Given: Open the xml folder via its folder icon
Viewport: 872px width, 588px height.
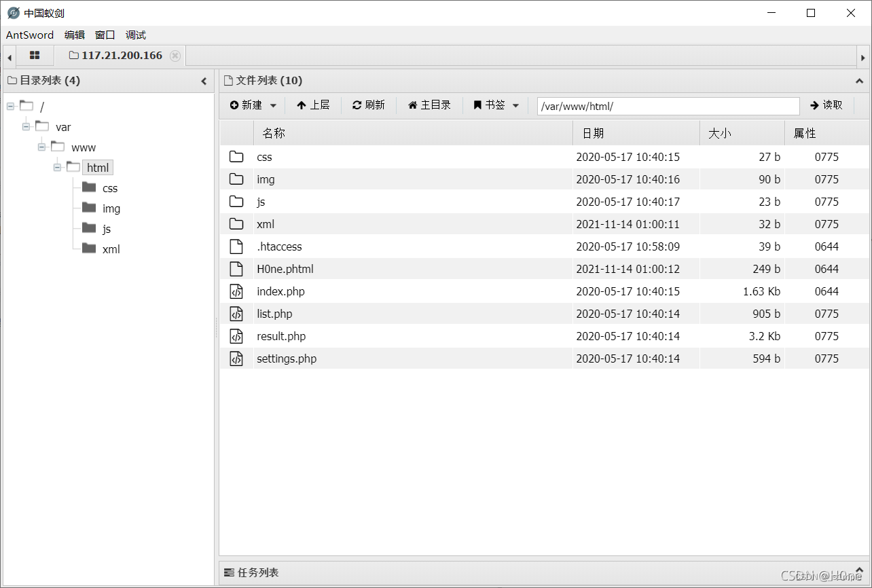Looking at the screenshot, I should pyautogui.click(x=236, y=223).
